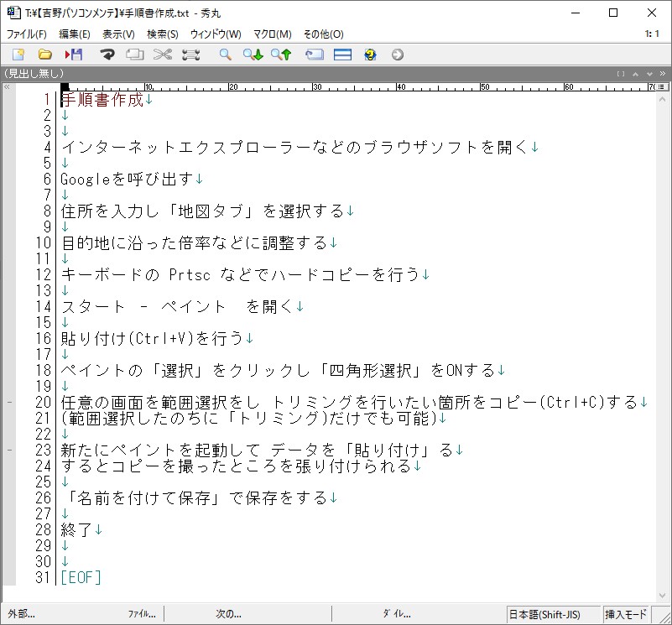672x625 pixels.
Task: Click the column ruler at mark 30
Action: point(317,87)
